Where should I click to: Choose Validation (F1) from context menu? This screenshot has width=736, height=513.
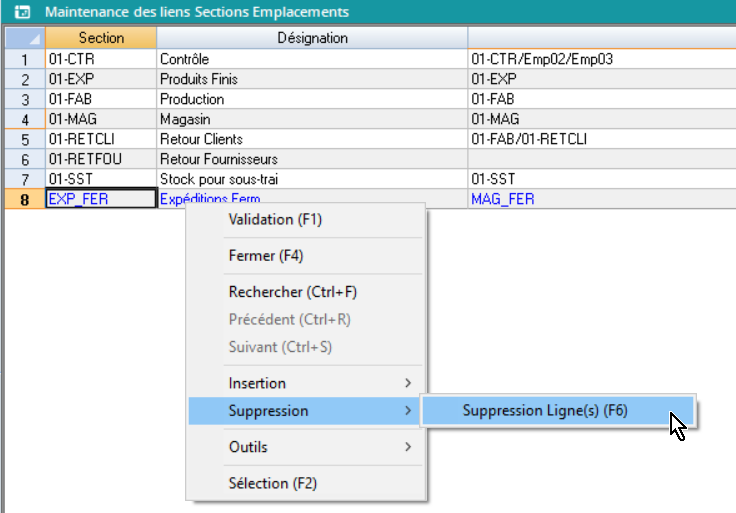(275, 219)
